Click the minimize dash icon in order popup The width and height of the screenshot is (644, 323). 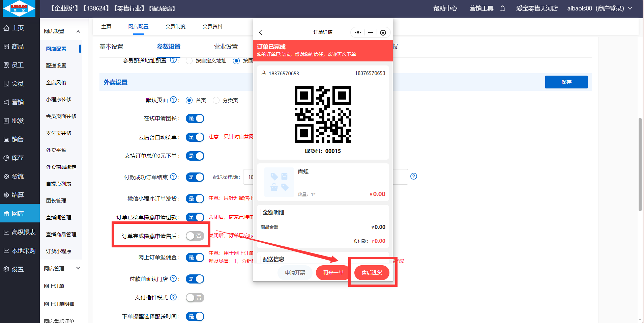point(371,32)
